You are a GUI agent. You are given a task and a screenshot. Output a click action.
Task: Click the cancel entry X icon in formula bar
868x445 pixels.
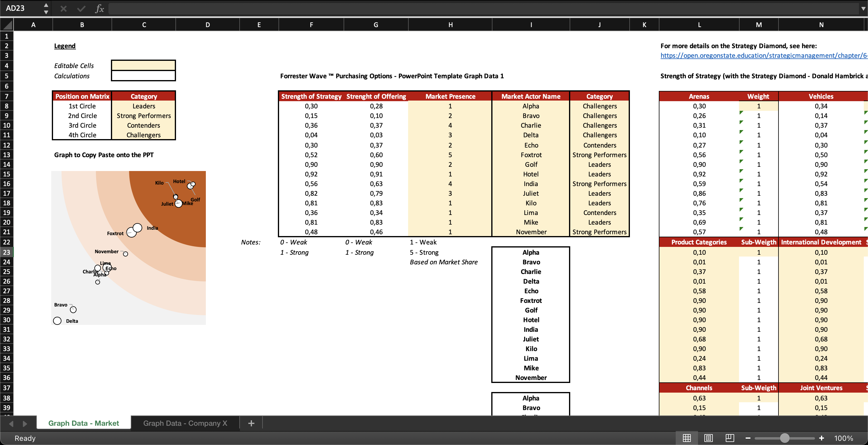pyautogui.click(x=63, y=8)
